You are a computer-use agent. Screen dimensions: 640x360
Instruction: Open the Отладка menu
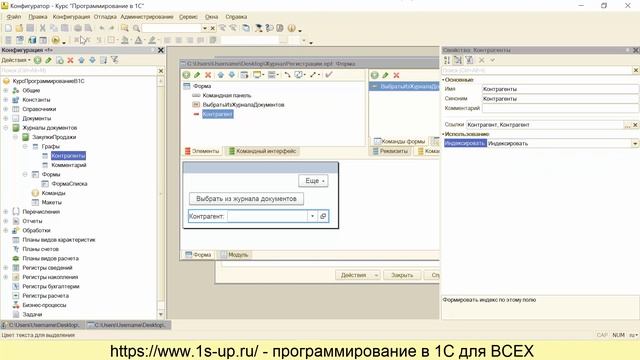tap(105, 17)
